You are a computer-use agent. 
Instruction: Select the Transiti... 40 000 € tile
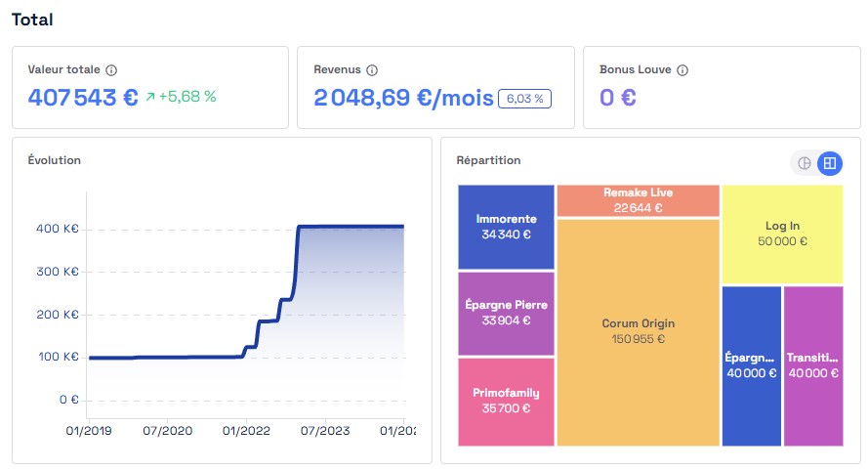pos(813,366)
